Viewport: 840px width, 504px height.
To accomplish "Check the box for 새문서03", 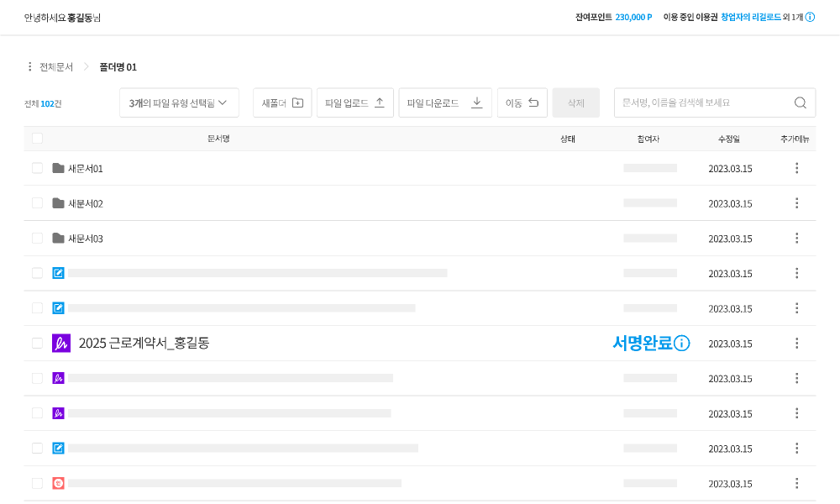I will click(38, 238).
